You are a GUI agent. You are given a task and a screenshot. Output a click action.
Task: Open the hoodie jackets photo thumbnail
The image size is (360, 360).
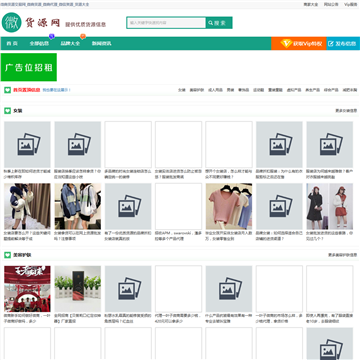tap(78, 206)
